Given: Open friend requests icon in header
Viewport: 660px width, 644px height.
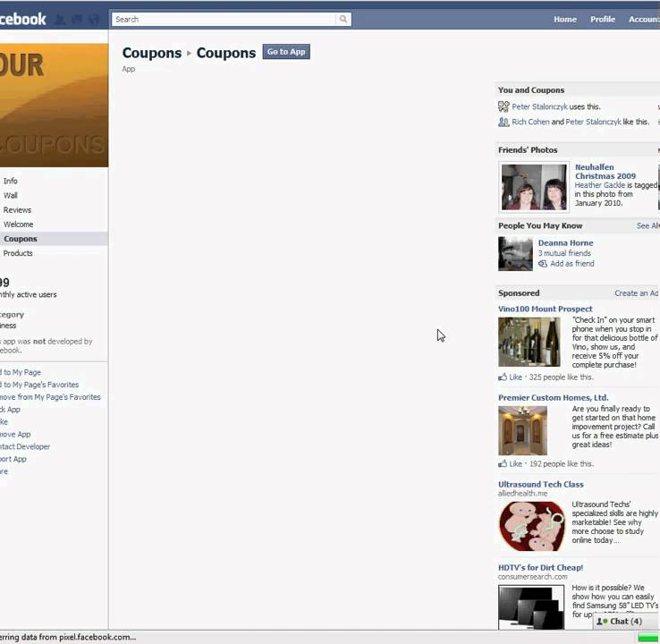Looking at the screenshot, I should pos(60,20).
